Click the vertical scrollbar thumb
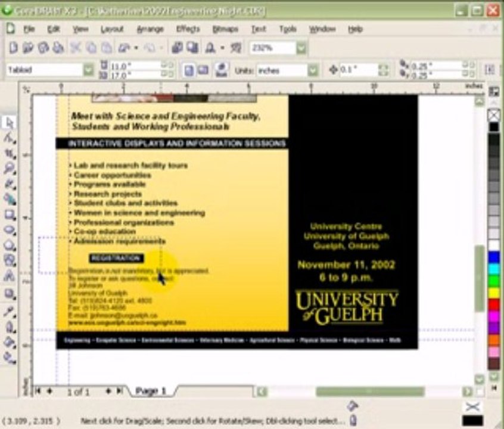This screenshot has height=429, width=504. 479,278
